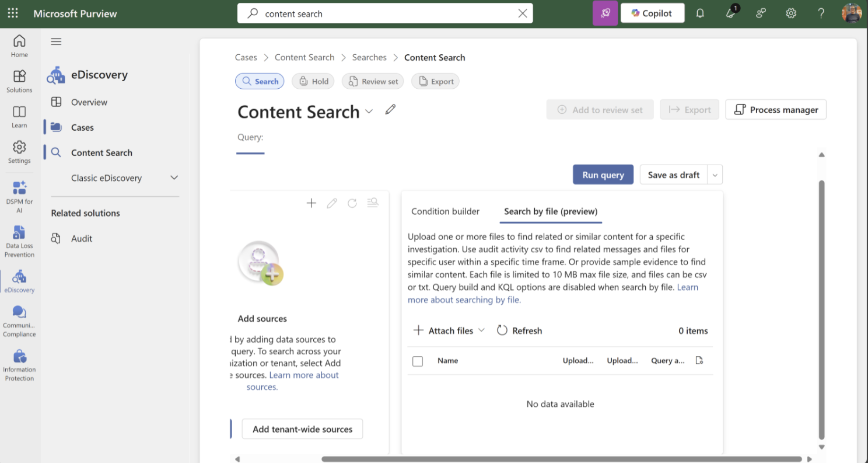
Task: Open the alert bell with badge 1
Action: [731, 12]
